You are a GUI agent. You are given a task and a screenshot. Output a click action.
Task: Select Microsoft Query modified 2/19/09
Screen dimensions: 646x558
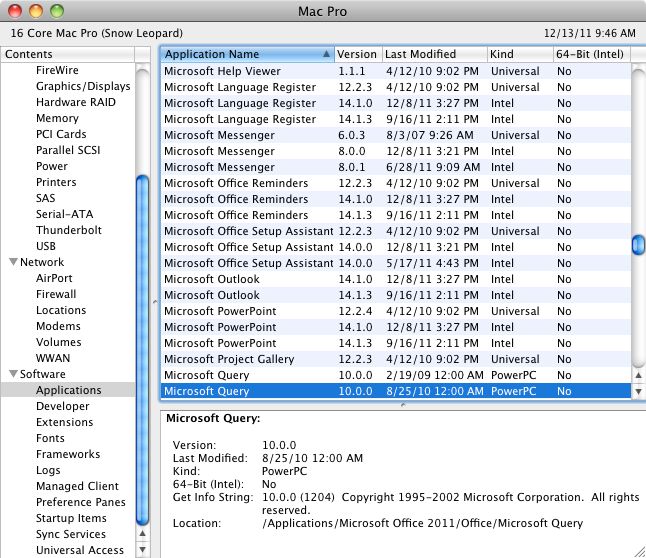click(396, 375)
